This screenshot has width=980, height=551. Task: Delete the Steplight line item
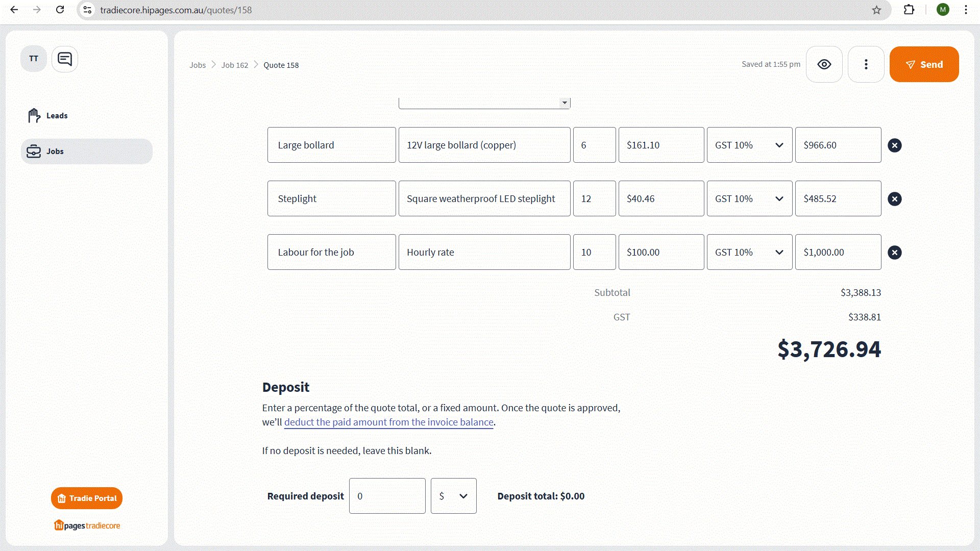pyautogui.click(x=894, y=199)
